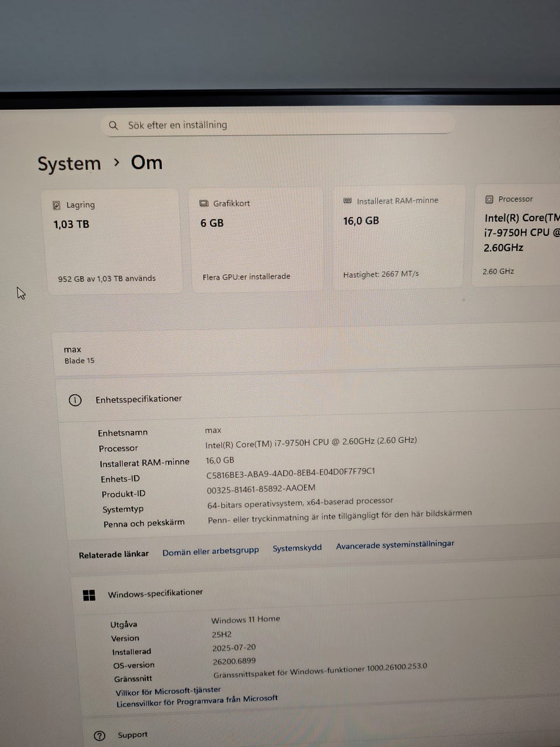The height and width of the screenshot is (747, 560).
Task: Click the Gränssnittspaket för Windows-funktioner value
Action: click(320, 670)
